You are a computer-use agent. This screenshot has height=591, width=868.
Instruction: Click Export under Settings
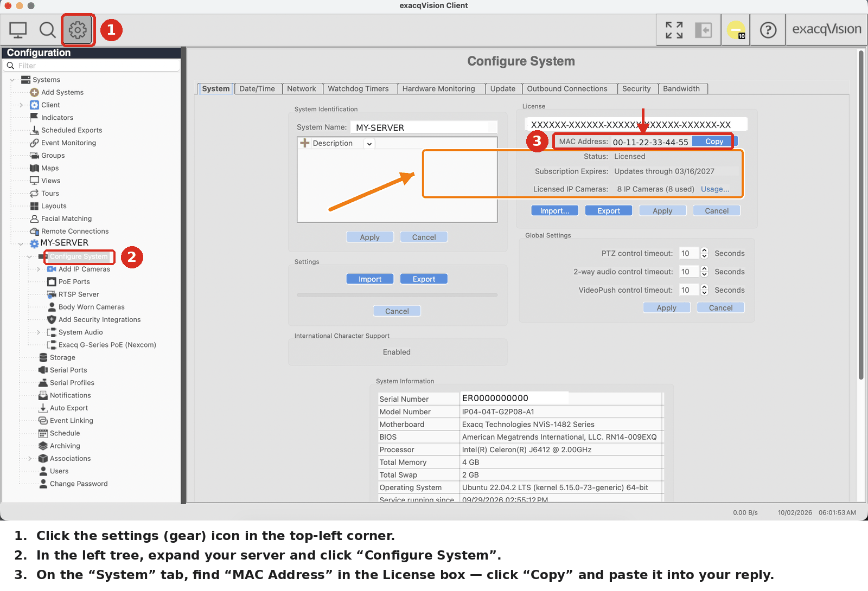[x=424, y=279]
